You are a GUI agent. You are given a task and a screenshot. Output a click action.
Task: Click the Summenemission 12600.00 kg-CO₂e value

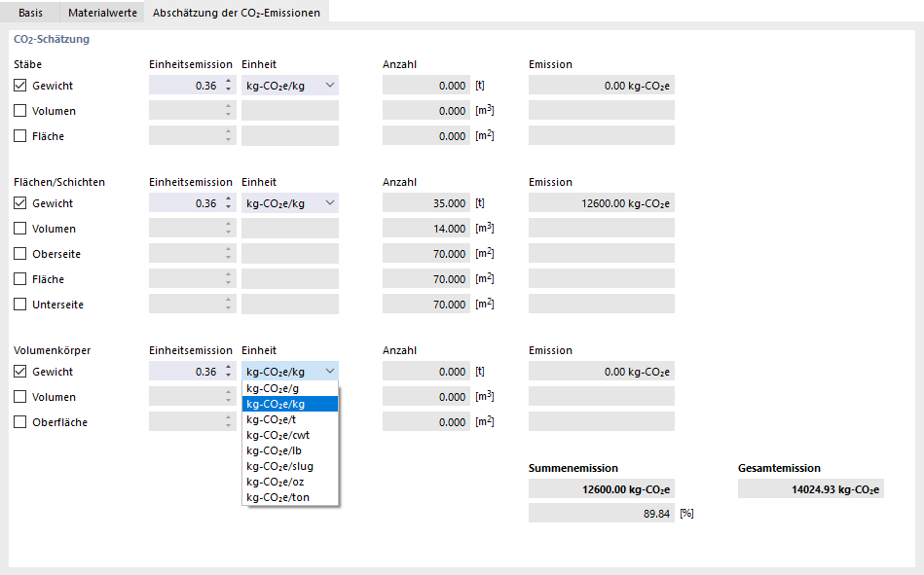click(602, 489)
